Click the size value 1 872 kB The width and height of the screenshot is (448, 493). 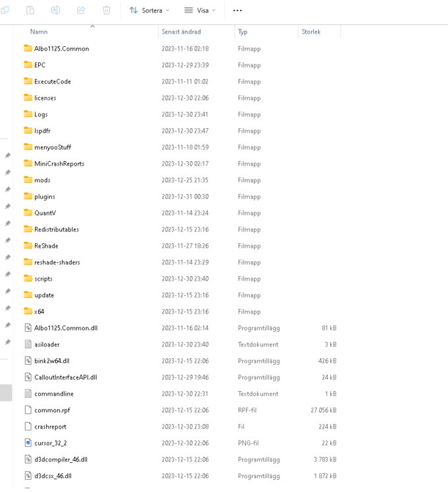325,476
